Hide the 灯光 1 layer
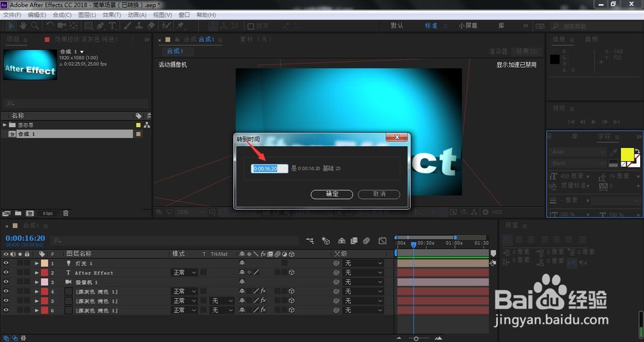This screenshot has width=644, height=342. pos(6,263)
